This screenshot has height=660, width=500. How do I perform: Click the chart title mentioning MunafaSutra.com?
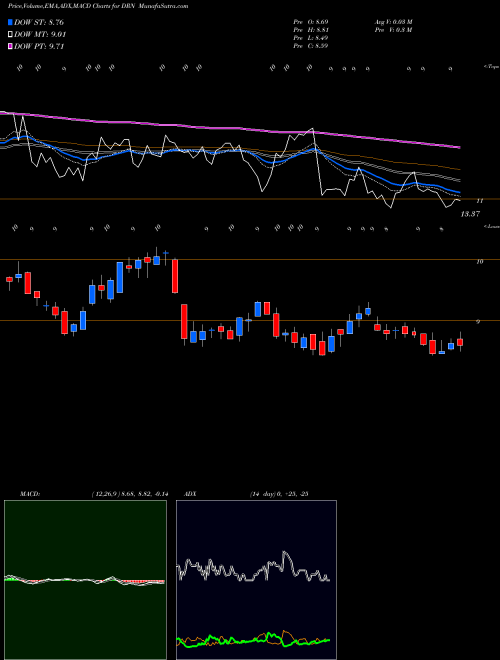tap(98, 6)
